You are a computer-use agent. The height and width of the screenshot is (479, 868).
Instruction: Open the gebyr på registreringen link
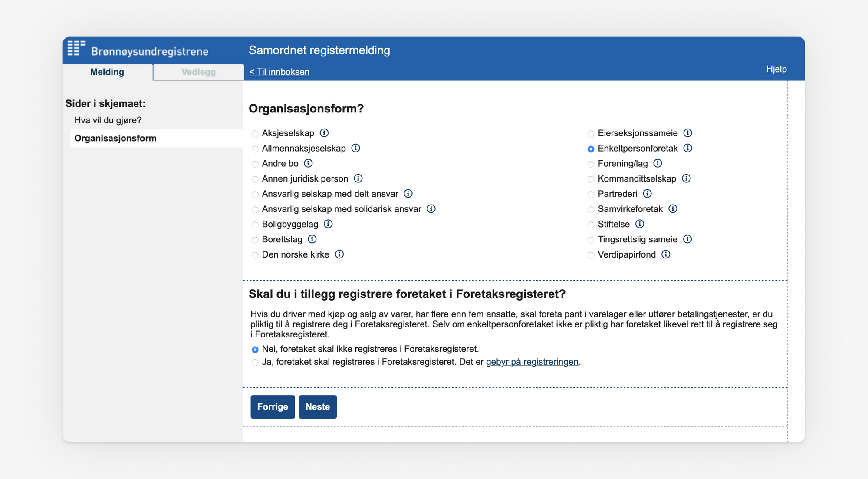point(533,362)
